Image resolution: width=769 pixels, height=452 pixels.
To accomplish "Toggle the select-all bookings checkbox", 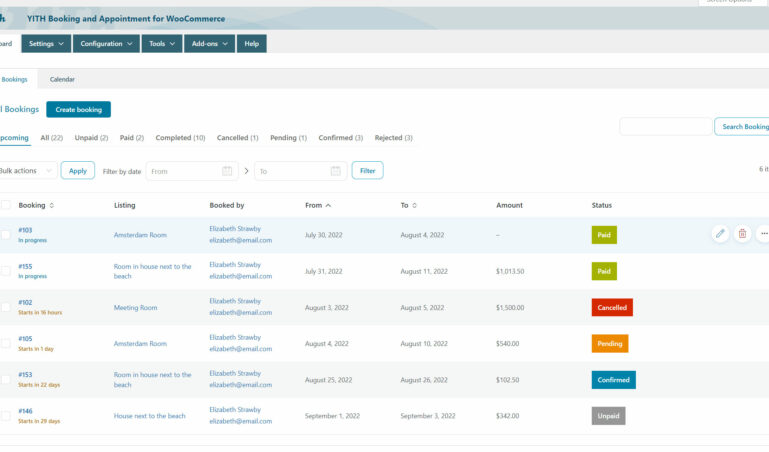I will (x=5, y=205).
